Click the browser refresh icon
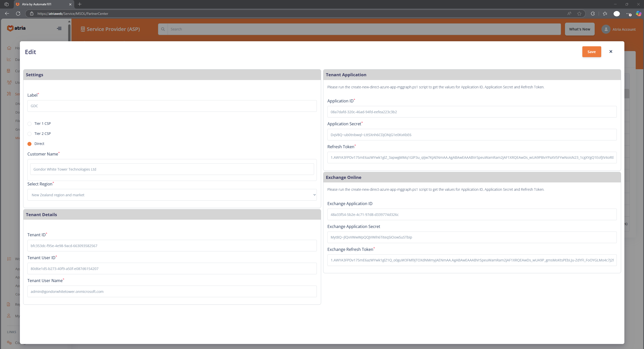 (x=18, y=14)
